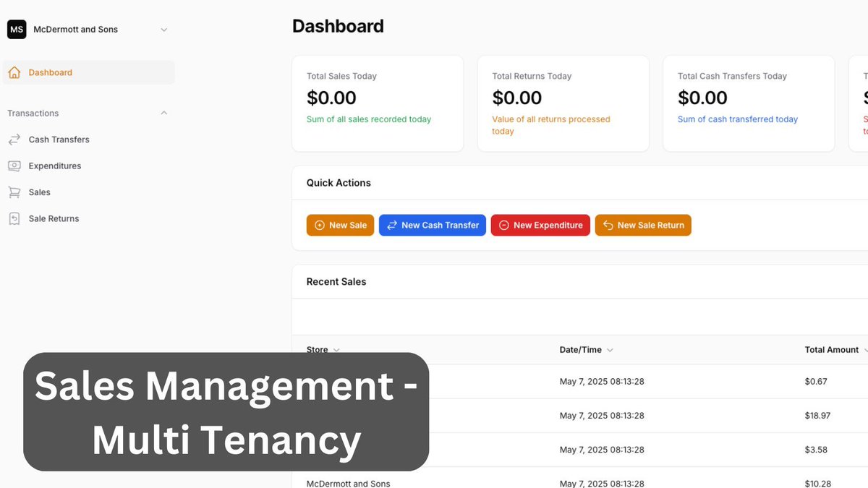Viewport: 868px width, 488px height.
Task: Click the Total Returns Today $0.00 value
Action: point(517,98)
